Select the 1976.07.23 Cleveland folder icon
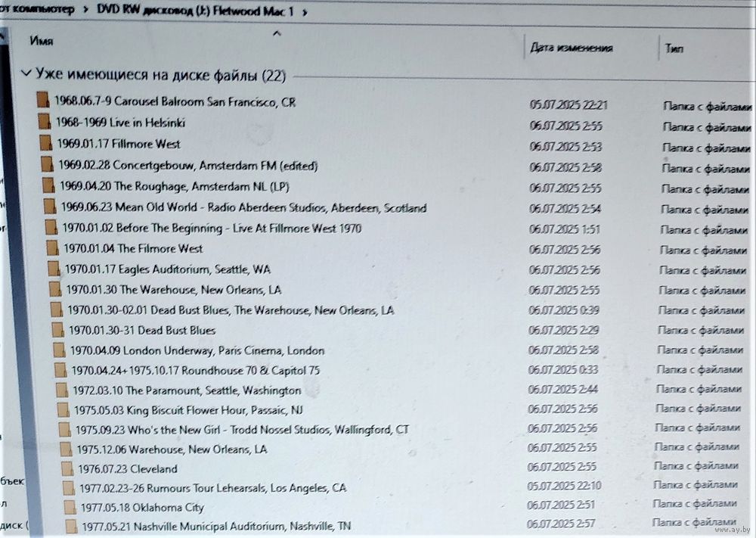This screenshot has height=538, width=756. 67,468
